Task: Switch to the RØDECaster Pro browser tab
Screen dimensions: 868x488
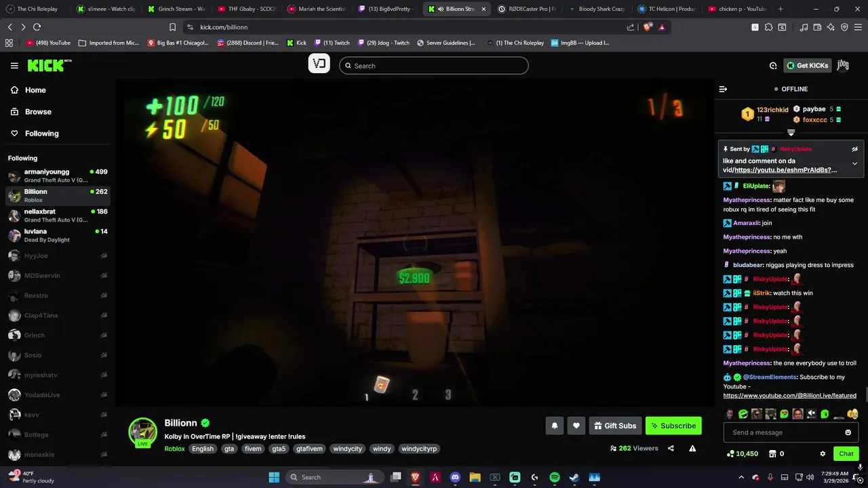Action: 527,9
